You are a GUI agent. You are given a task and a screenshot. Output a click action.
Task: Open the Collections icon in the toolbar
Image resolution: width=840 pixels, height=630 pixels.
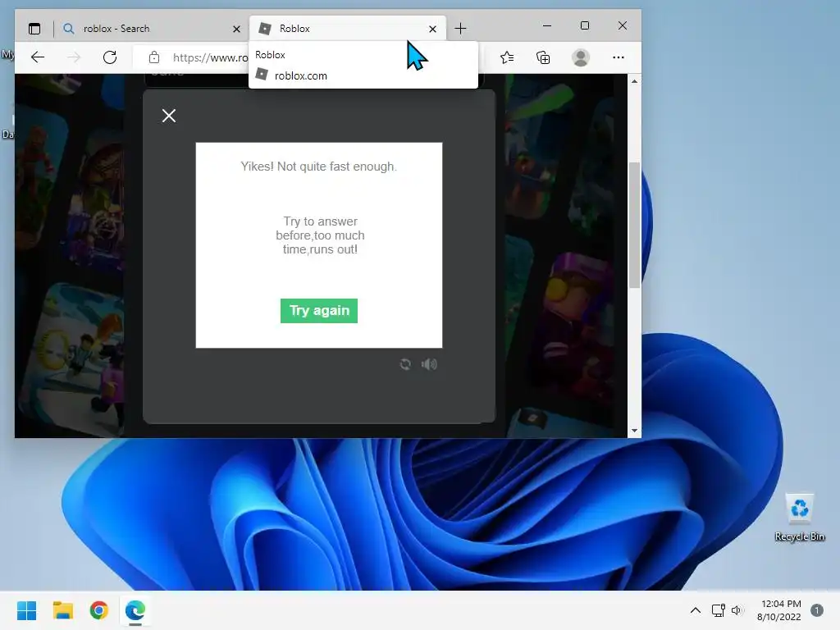click(x=543, y=57)
